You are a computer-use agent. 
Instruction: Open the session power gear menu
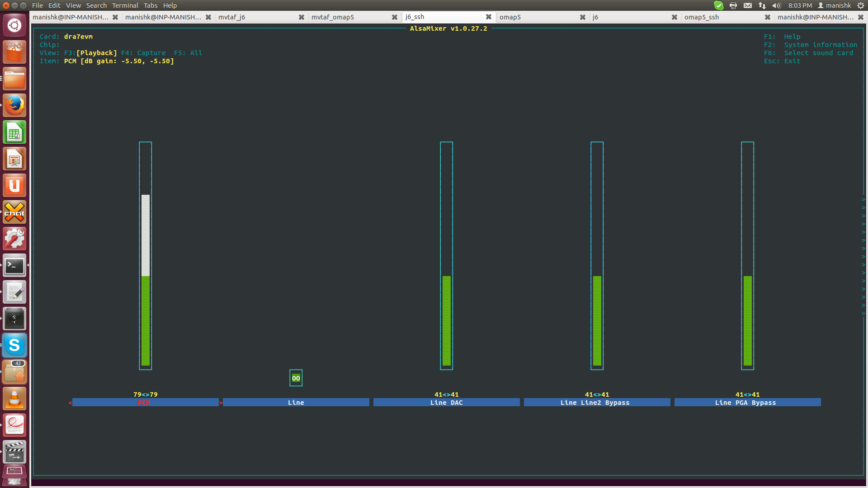861,5
